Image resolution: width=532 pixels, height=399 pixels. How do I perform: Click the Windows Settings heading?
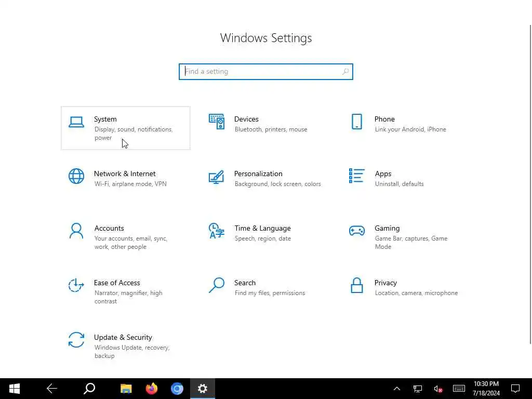click(266, 38)
